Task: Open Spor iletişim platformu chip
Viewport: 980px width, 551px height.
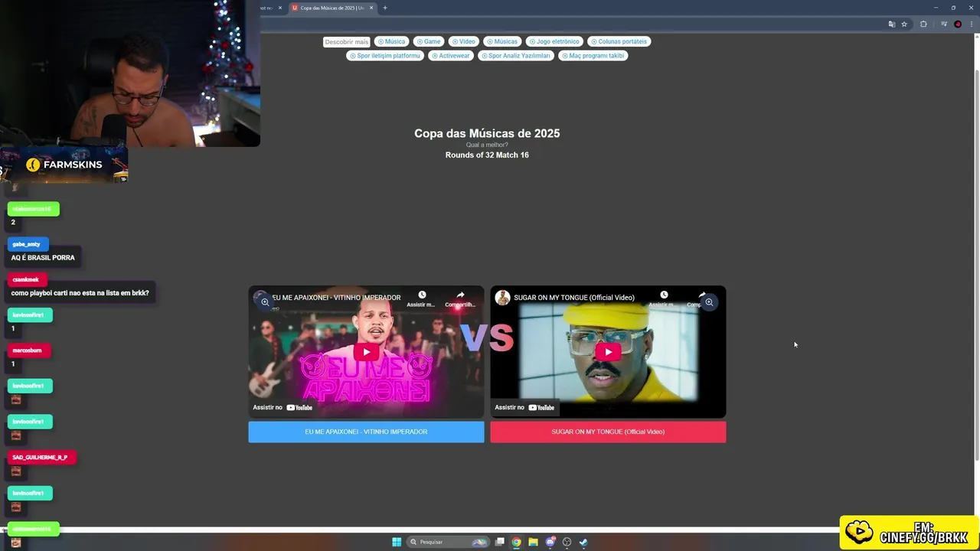Action: coord(385,56)
